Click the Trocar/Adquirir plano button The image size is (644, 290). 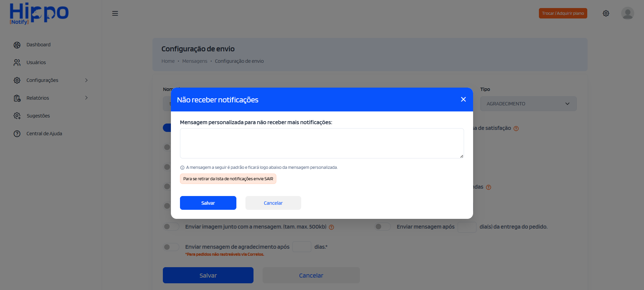tap(563, 13)
